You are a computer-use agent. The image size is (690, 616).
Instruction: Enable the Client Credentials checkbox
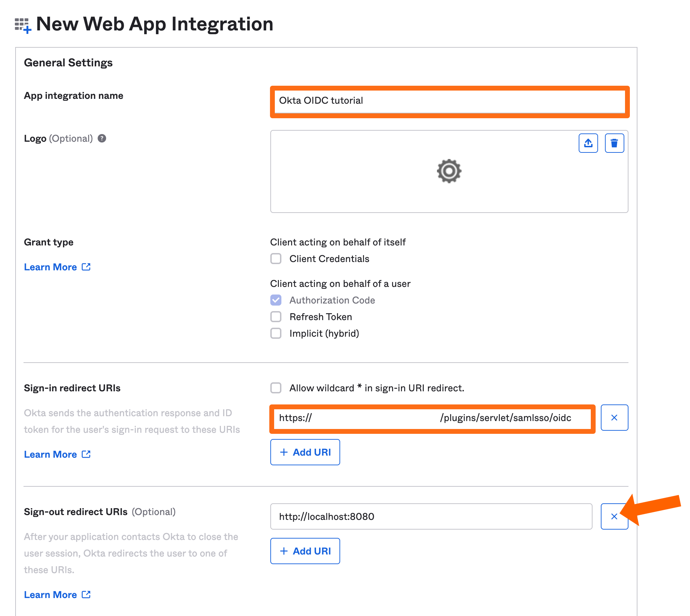tap(276, 259)
